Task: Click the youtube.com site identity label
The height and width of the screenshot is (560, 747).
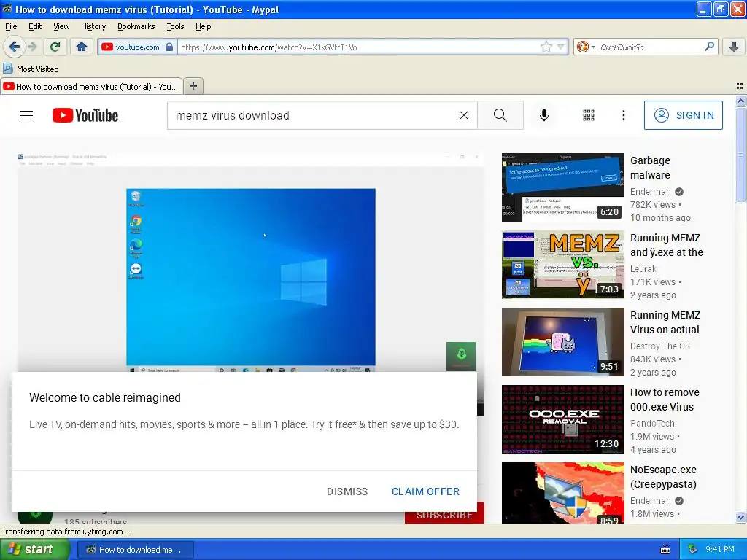Action: 138,47
